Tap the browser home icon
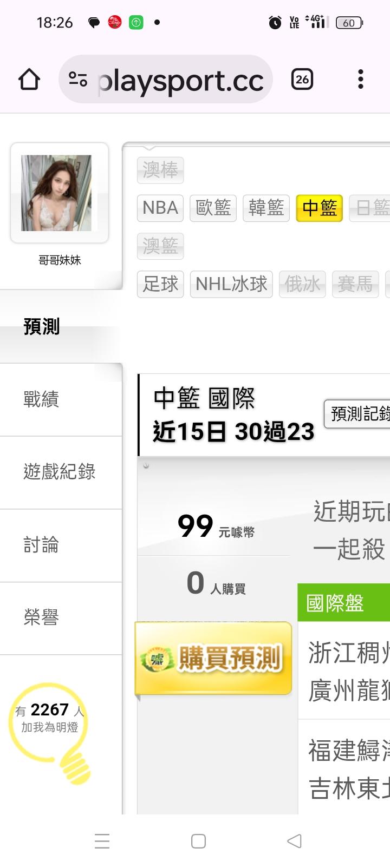 coord(29,80)
